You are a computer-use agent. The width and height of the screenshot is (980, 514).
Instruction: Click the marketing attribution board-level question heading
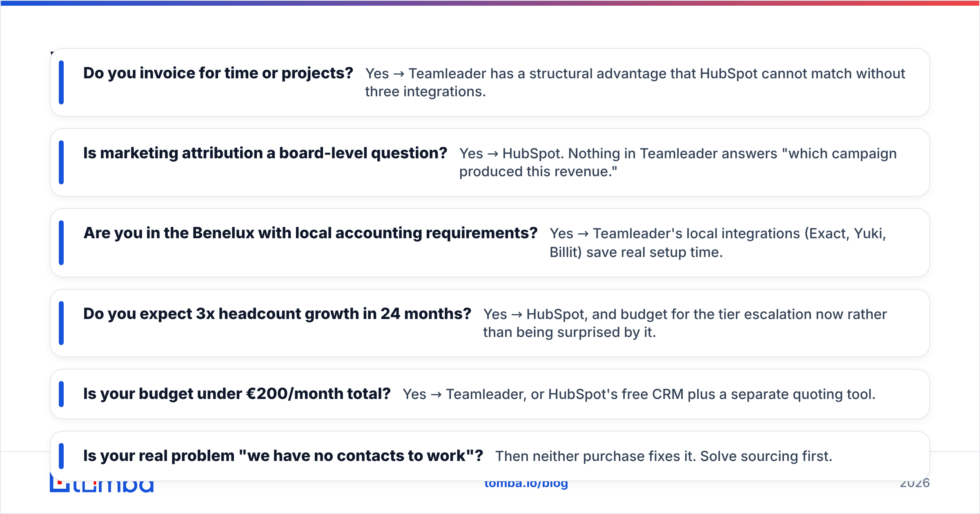pos(265,153)
